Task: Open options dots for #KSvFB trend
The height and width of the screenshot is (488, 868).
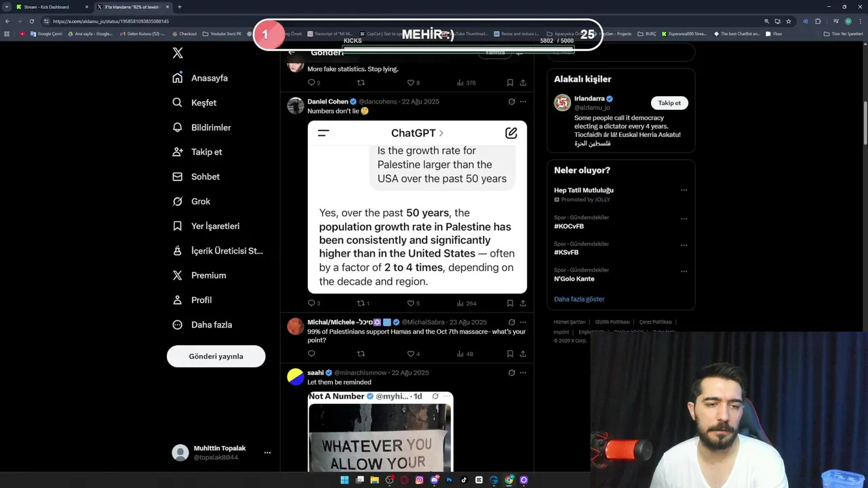Action: point(684,245)
